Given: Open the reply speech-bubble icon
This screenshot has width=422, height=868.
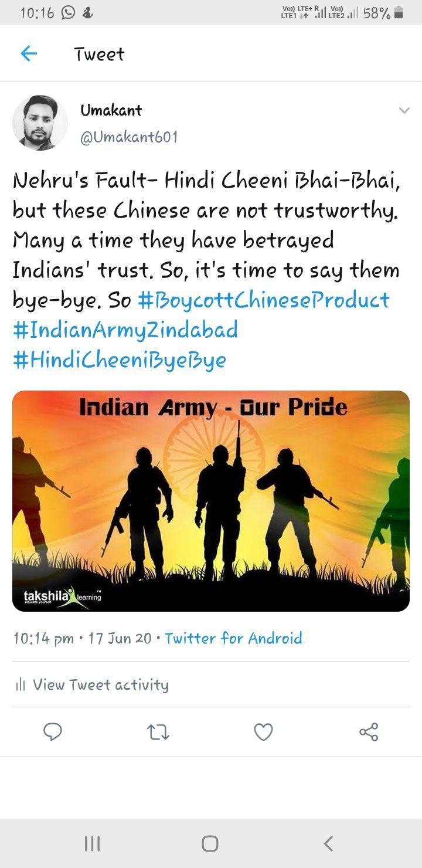Looking at the screenshot, I should 53,731.
